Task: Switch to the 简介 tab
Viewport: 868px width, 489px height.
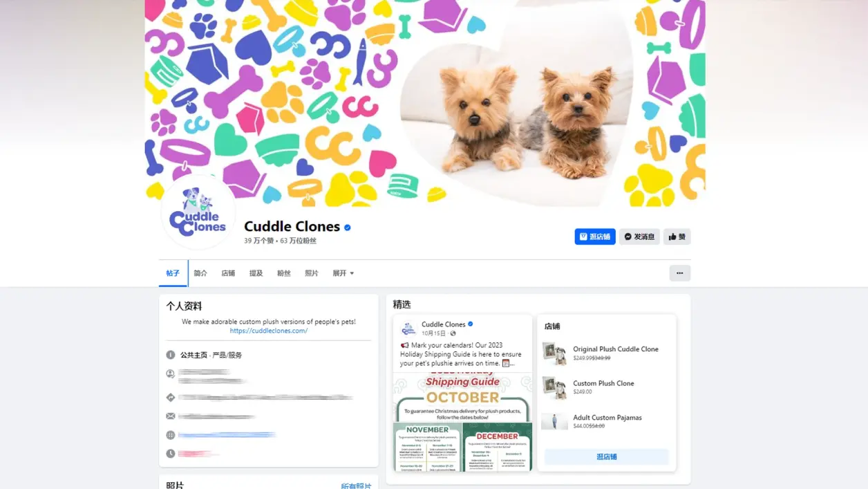Action: [x=200, y=273]
